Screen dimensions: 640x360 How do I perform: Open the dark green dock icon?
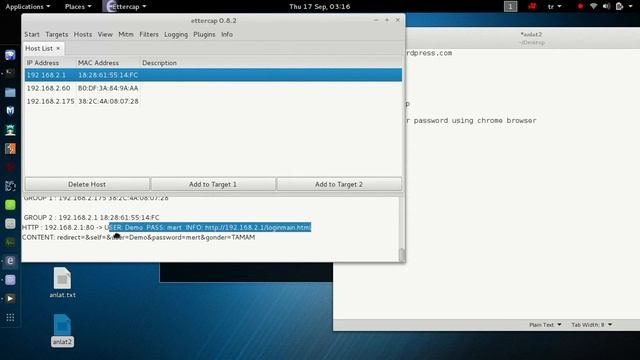tap(10, 242)
